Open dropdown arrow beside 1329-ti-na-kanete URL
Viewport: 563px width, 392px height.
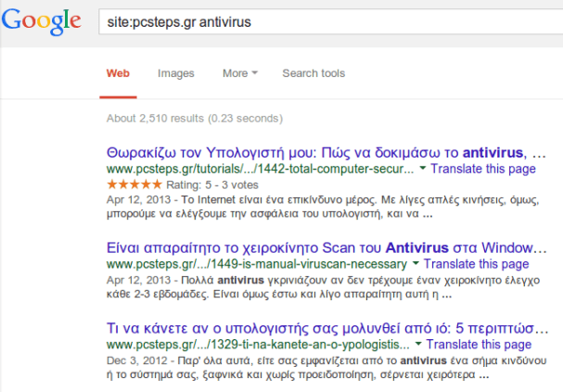(418, 344)
